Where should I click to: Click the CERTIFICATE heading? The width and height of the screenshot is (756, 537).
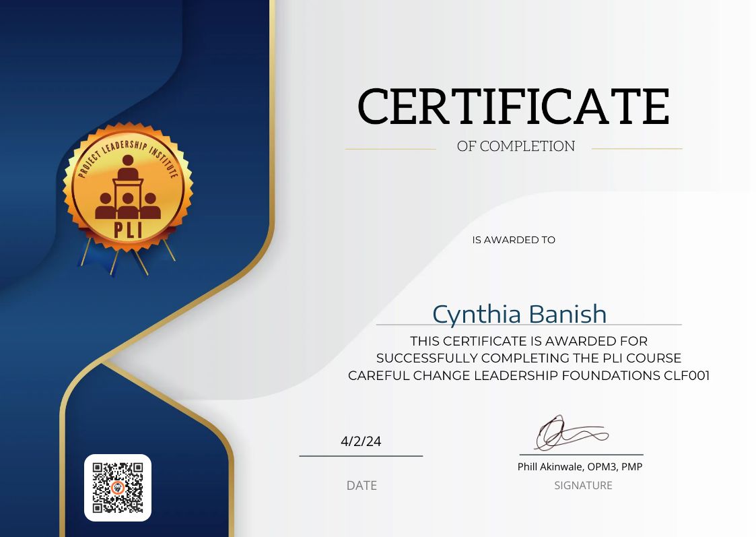(x=514, y=105)
